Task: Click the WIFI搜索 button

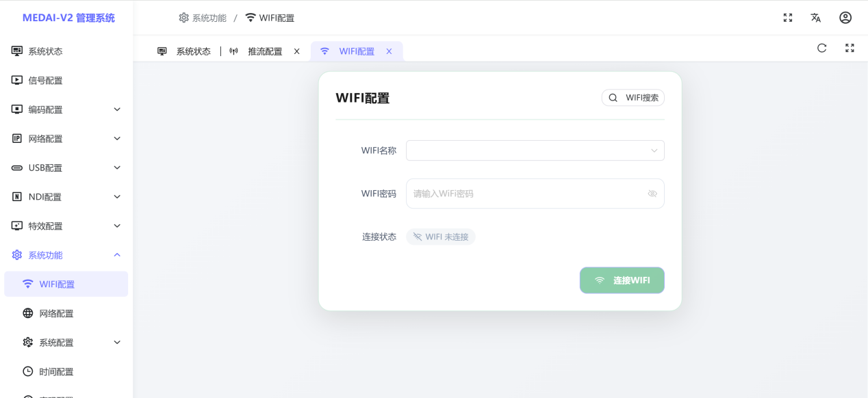Action: [633, 98]
